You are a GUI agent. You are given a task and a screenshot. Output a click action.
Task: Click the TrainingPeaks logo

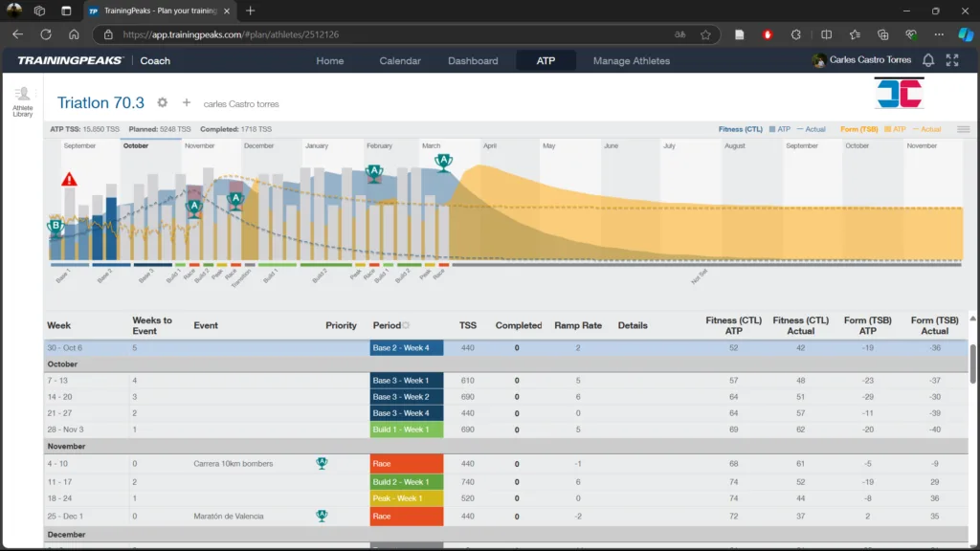pos(70,60)
